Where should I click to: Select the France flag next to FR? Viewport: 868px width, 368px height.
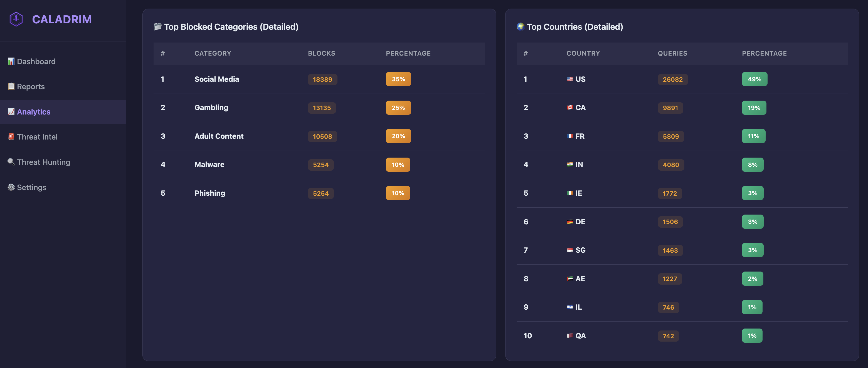click(570, 136)
